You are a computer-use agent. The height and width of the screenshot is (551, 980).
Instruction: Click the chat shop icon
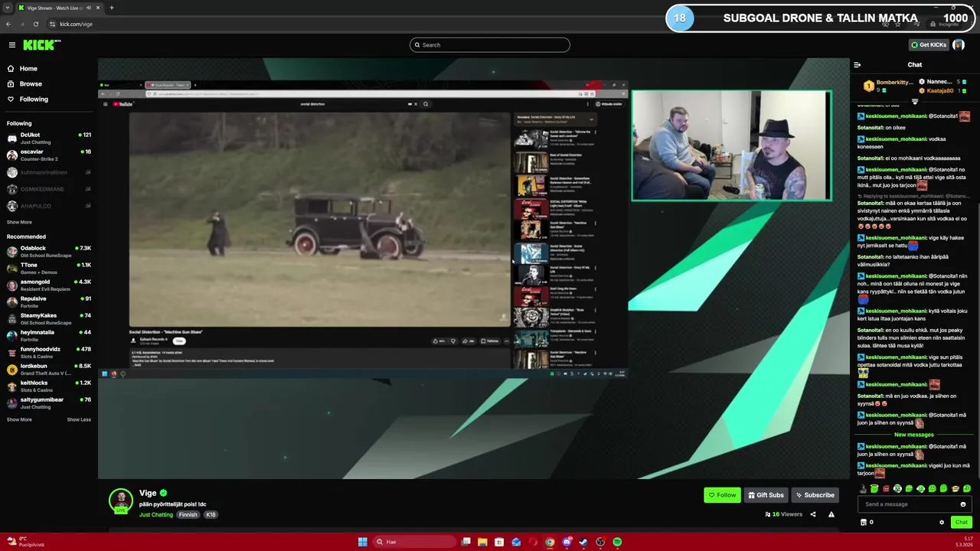tap(864, 522)
